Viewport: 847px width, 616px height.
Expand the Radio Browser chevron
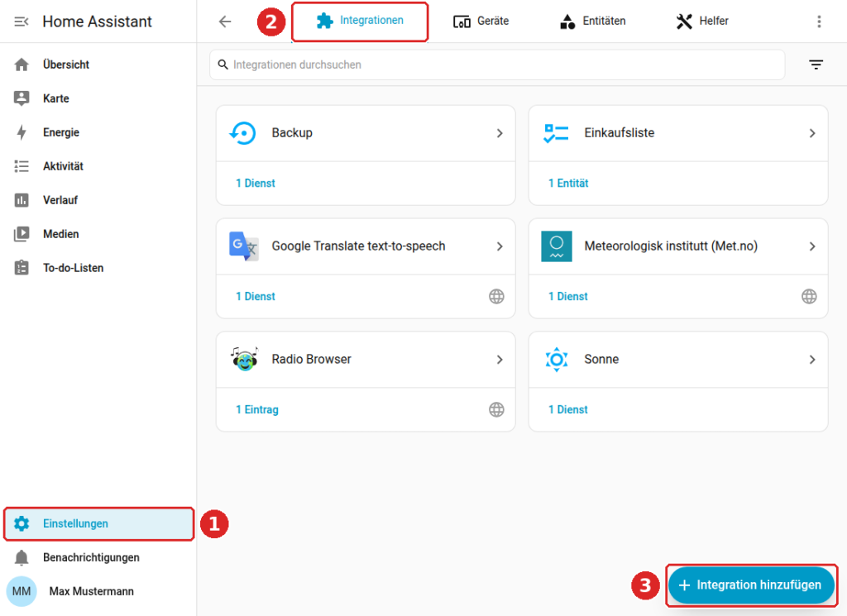point(500,360)
